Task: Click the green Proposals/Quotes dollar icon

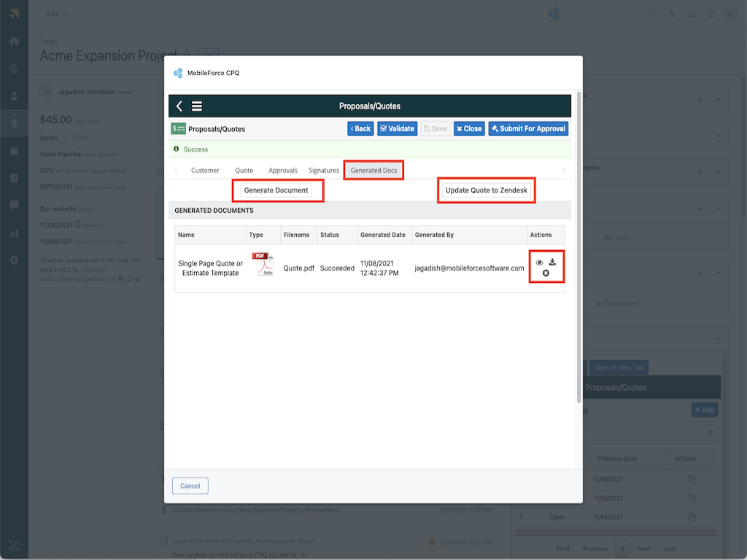Action: tap(179, 128)
